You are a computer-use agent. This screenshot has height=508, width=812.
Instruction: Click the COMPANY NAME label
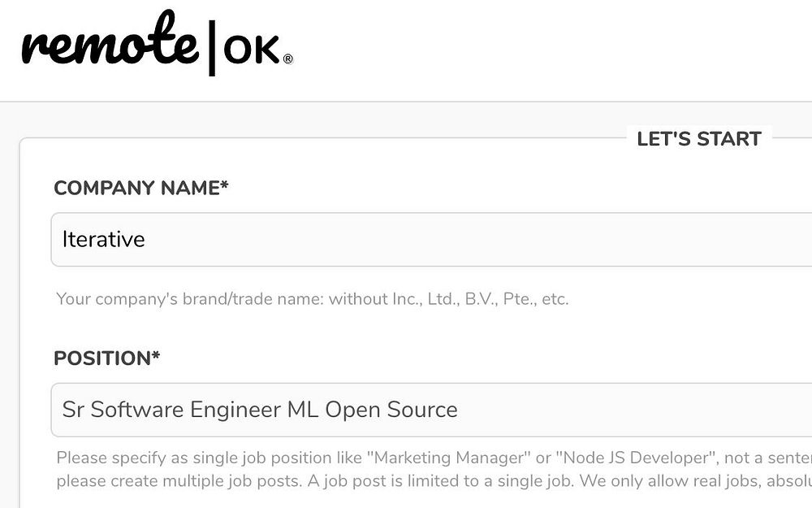click(136, 188)
